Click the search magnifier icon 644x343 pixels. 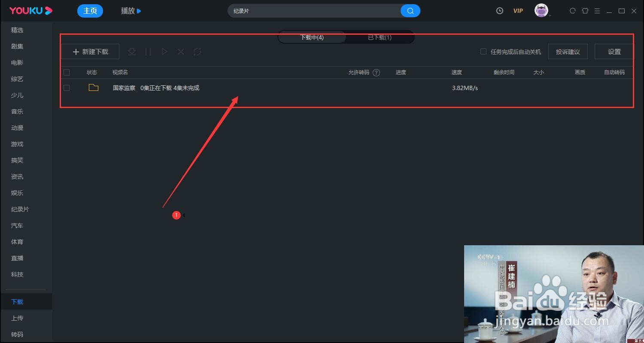[x=410, y=10]
